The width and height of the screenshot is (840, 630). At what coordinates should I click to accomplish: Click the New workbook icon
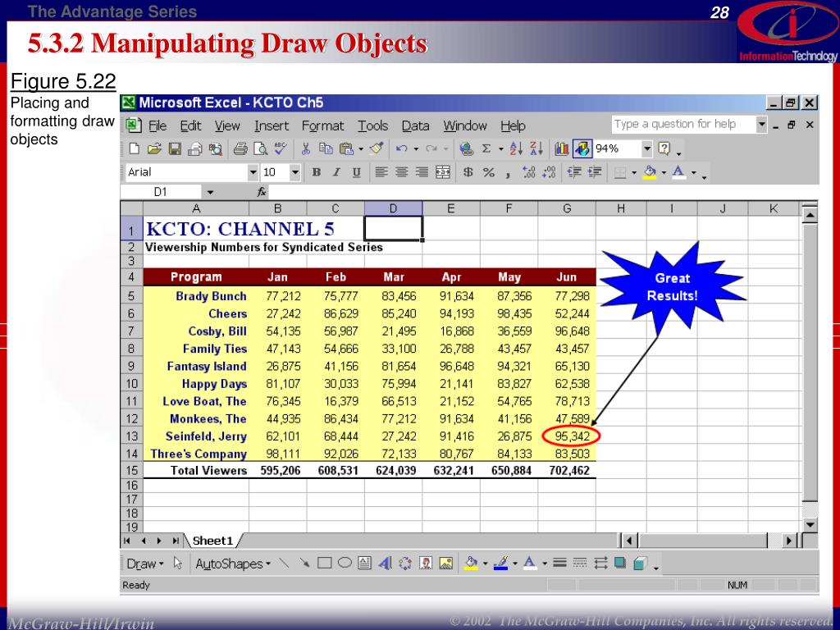tap(135, 148)
